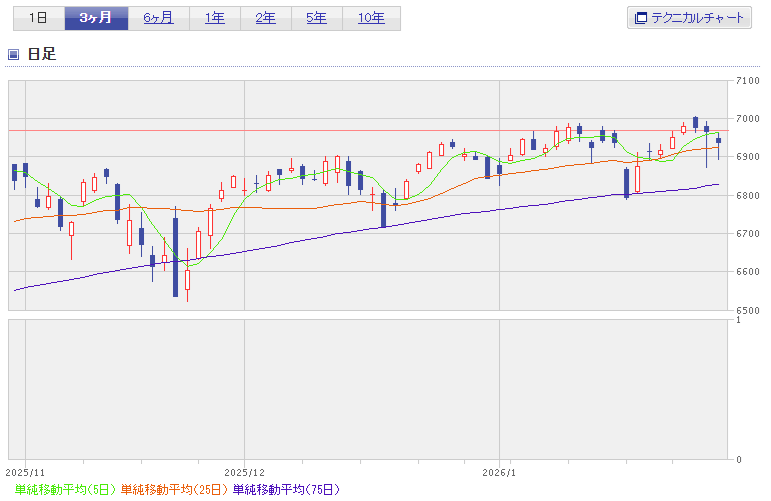The image size is (771, 501).
Task: Switch to the 1年 period tab
Action: pyautogui.click(x=215, y=18)
